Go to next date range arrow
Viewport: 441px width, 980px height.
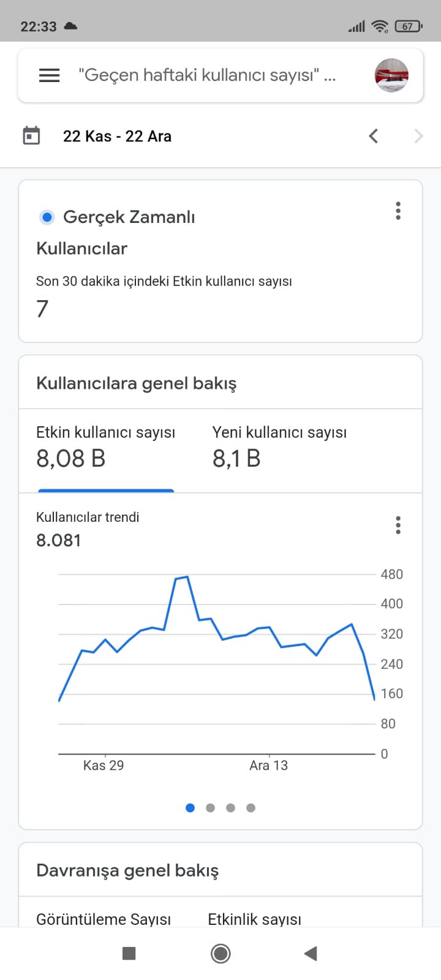pyautogui.click(x=419, y=136)
